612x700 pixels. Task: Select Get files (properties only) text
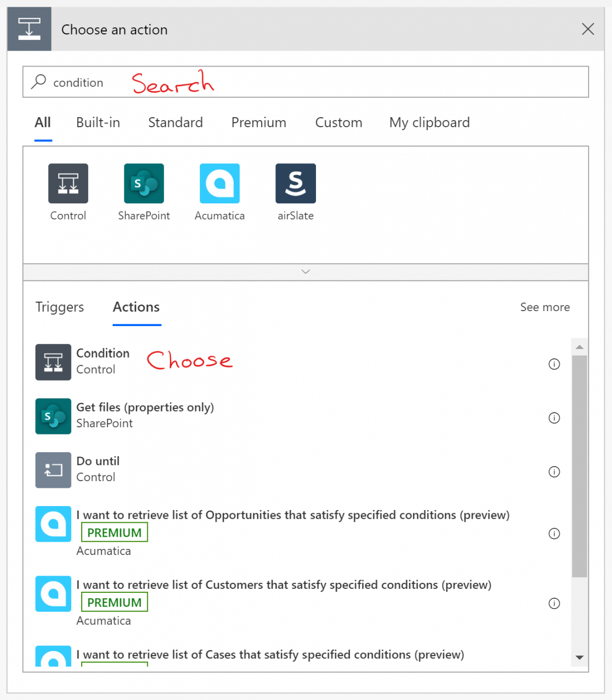click(145, 408)
